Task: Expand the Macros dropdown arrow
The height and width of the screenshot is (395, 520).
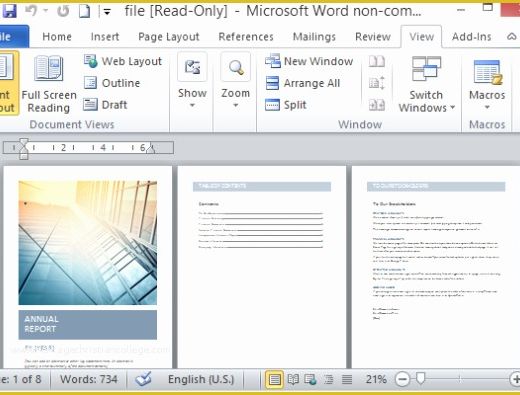Action: point(487,107)
